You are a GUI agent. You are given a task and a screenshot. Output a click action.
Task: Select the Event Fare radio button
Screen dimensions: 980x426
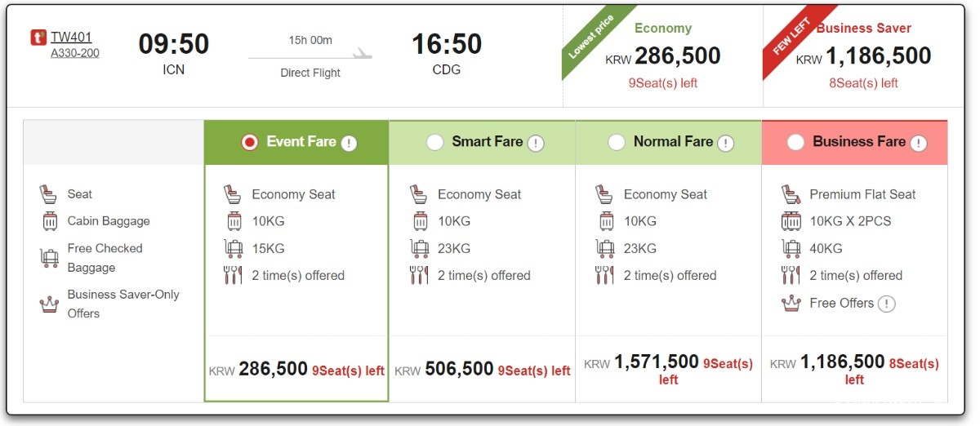250,142
